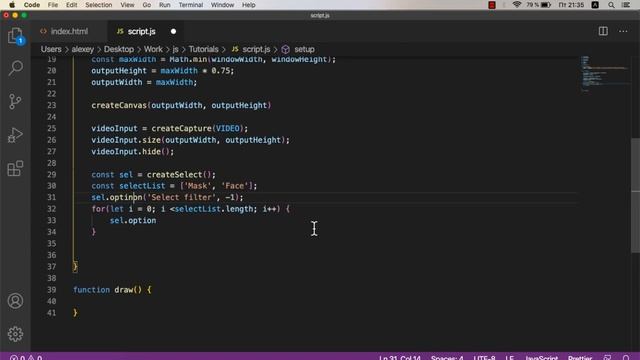Click the Work breadcrumb segment
The image size is (640, 360).
[153, 49]
